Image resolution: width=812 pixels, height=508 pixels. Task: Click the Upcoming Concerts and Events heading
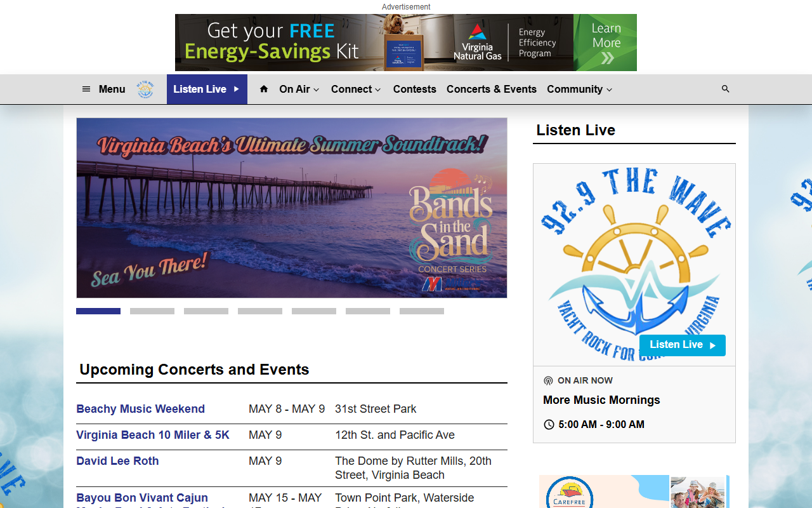(194, 370)
